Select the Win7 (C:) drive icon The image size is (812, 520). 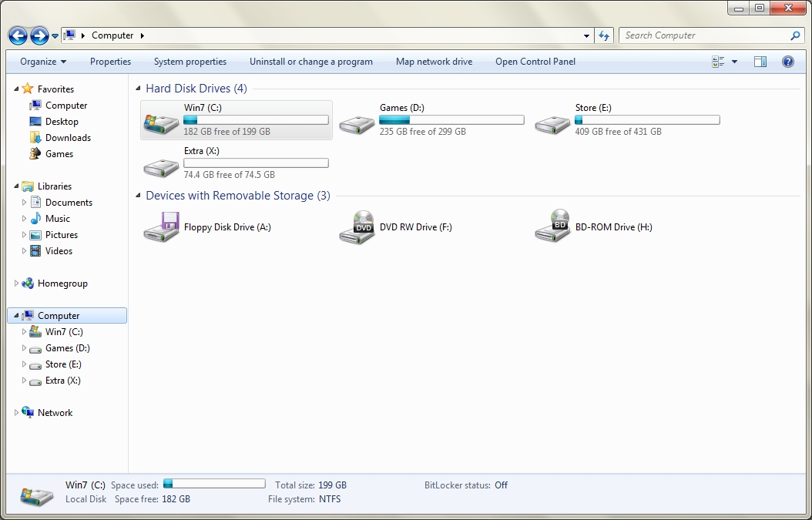[x=161, y=123]
